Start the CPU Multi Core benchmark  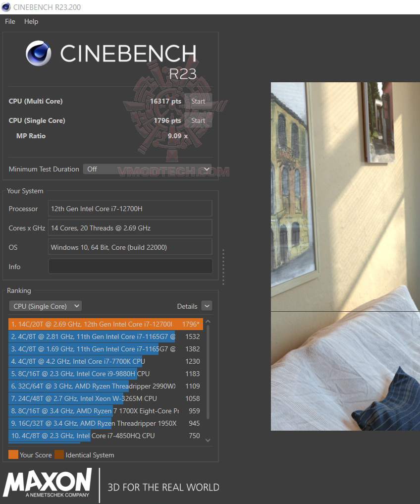point(198,101)
